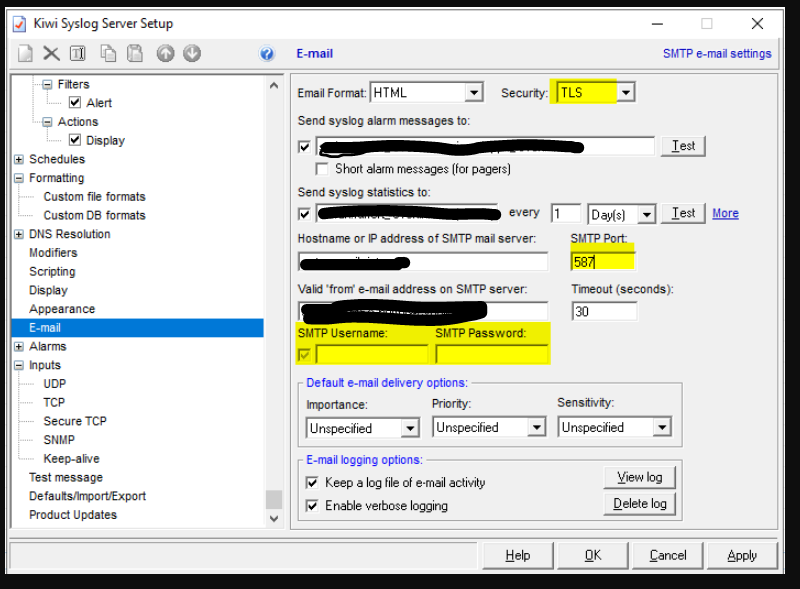
Task: Click the SMTP Password field
Action: tap(492, 354)
